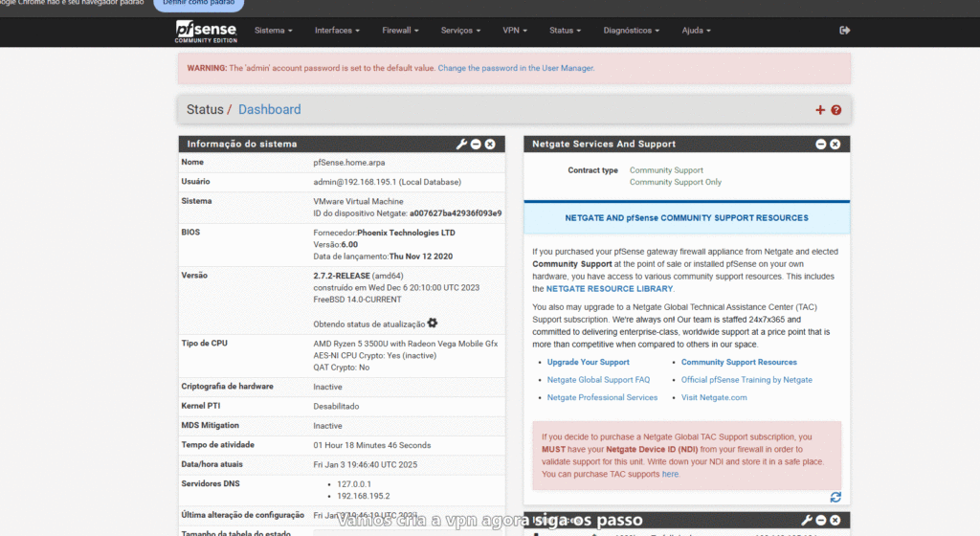980x536 pixels.
Task: Close the Netgate Services And Support widget
Action: pyautogui.click(x=835, y=145)
